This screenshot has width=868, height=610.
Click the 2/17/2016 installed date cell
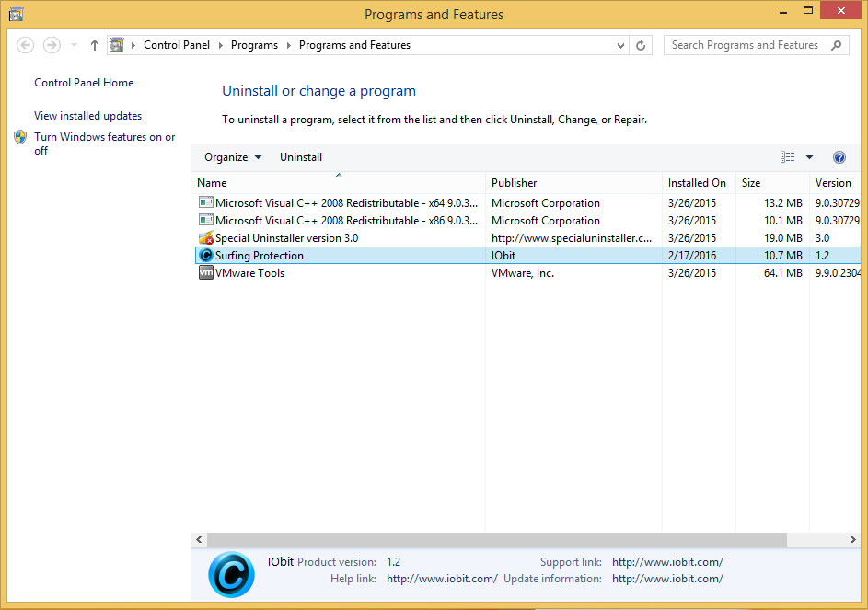(x=692, y=255)
